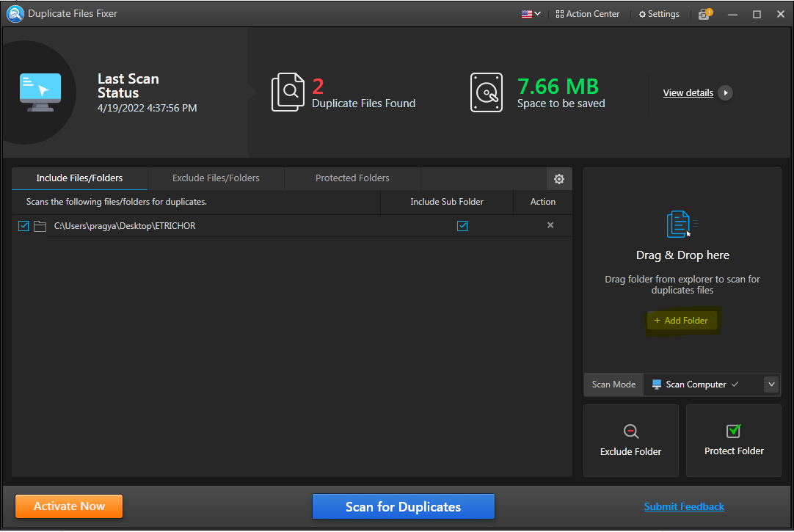This screenshot has width=794, height=532.
Task: Click the monitor Last Scan Status icon
Action: pos(40,92)
